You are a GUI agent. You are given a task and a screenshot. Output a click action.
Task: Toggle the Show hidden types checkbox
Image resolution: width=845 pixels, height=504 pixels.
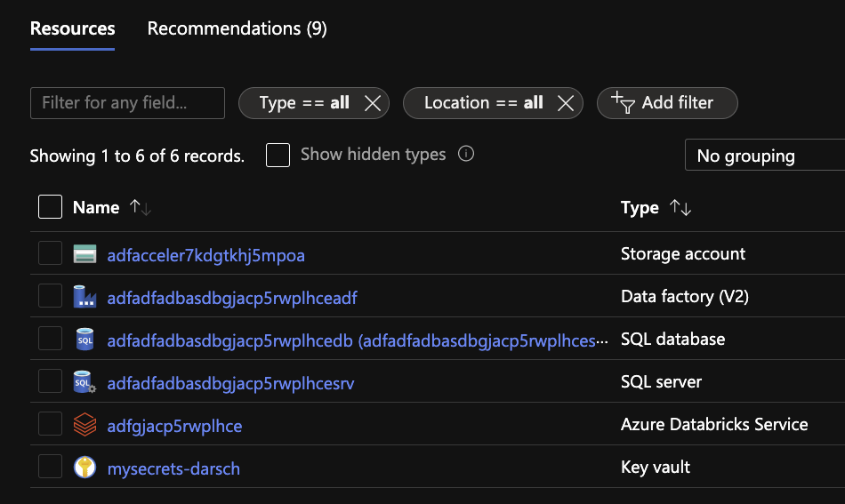(278, 155)
